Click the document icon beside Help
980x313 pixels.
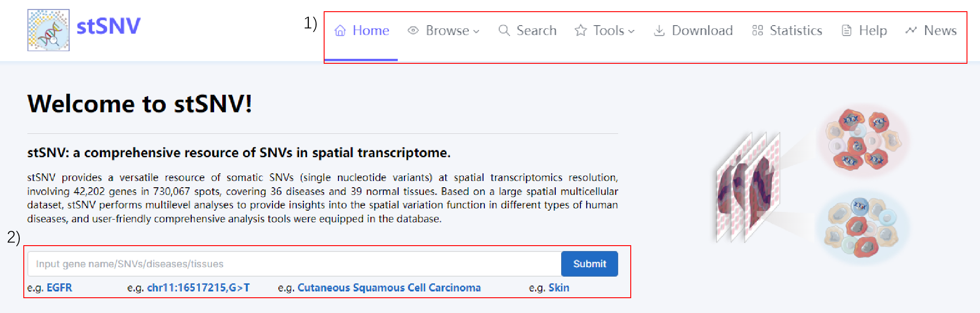(x=846, y=31)
